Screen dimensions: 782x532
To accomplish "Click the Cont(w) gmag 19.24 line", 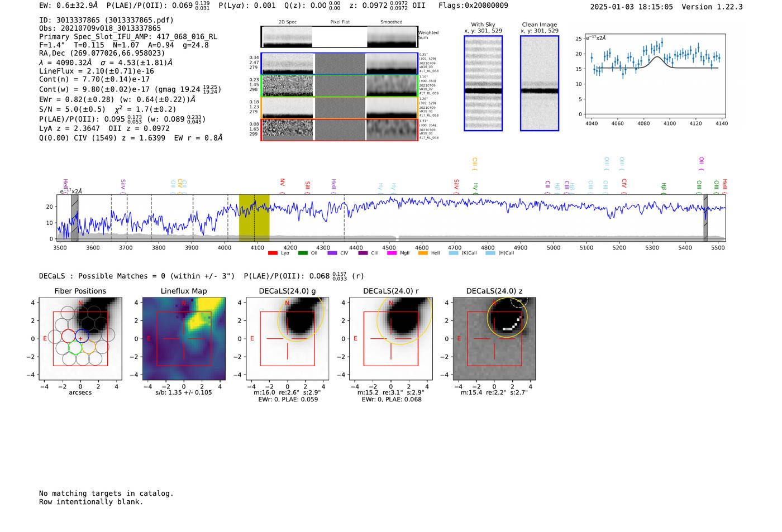I will (x=130, y=89).
